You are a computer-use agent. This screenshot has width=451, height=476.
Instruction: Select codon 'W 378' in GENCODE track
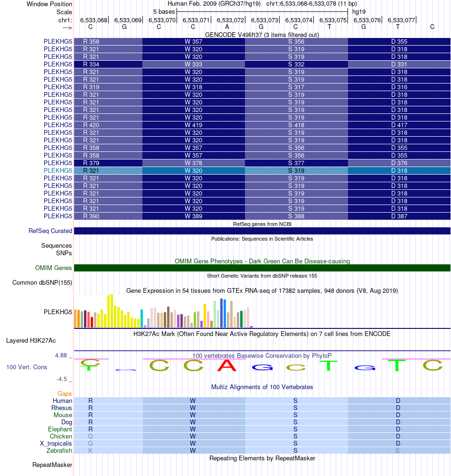[194, 163]
